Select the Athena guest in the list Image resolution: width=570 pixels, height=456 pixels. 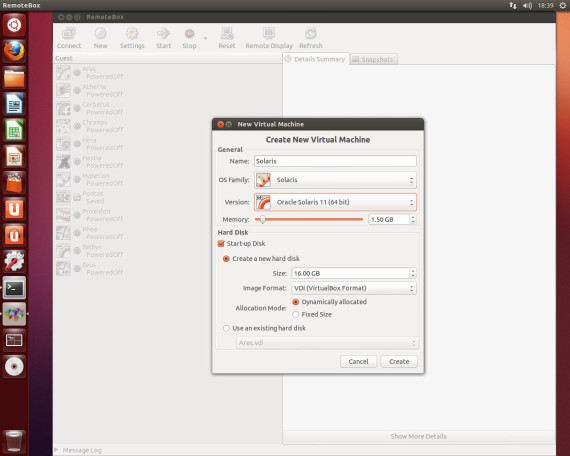tap(167, 91)
